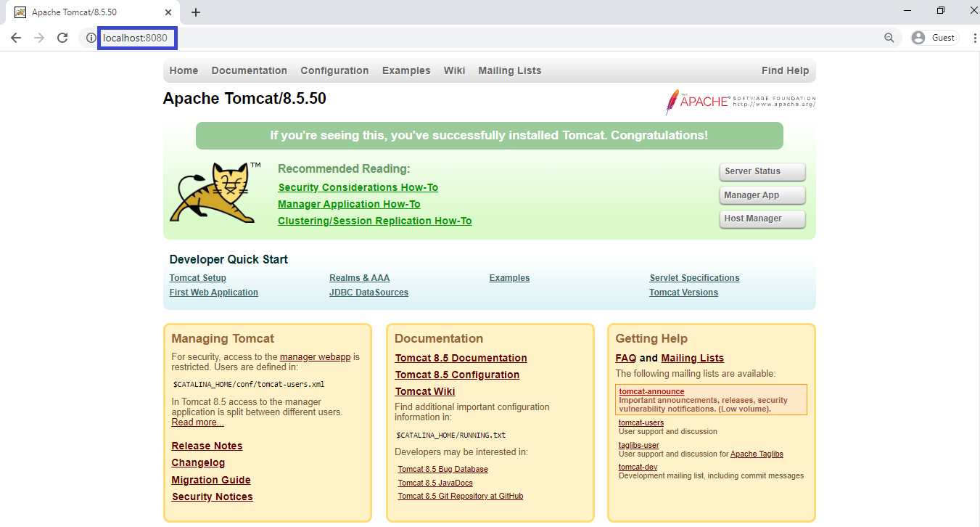
Task: Open the FAQ link in Getting Help
Action: click(x=625, y=358)
